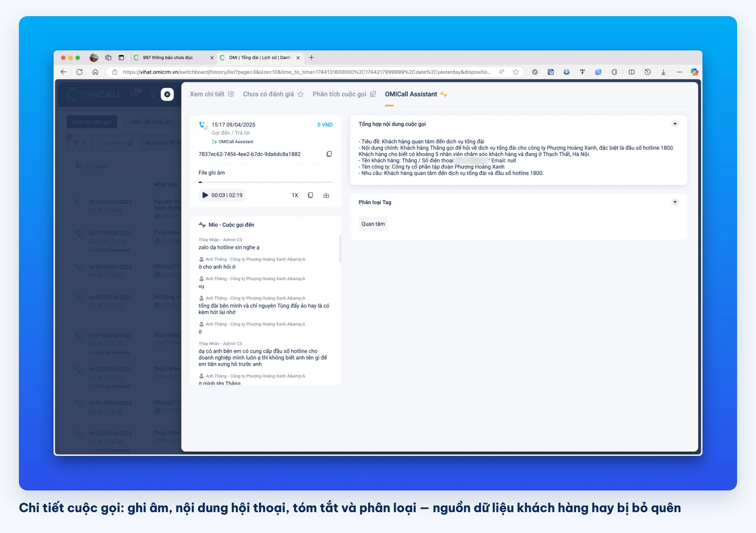Viewport: 756px width, 533px height.
Task: Close the call detail panel with X
Action: [x=167, y=94]
